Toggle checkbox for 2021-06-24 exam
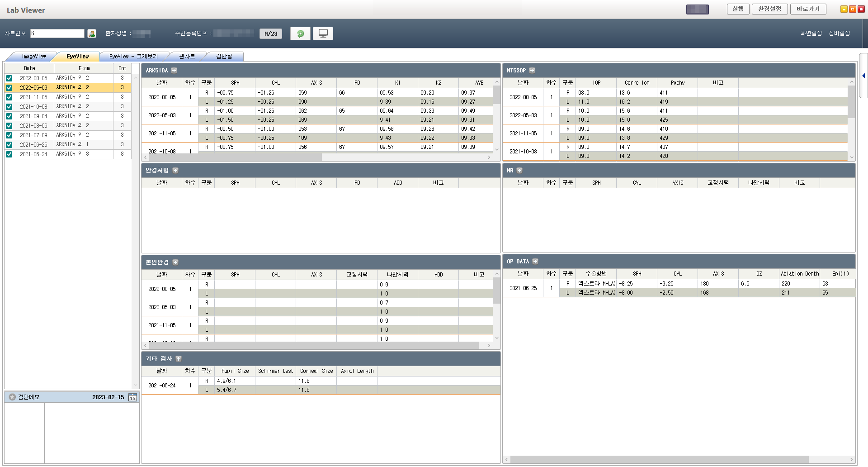868x467 pixels. click(9, 154)
